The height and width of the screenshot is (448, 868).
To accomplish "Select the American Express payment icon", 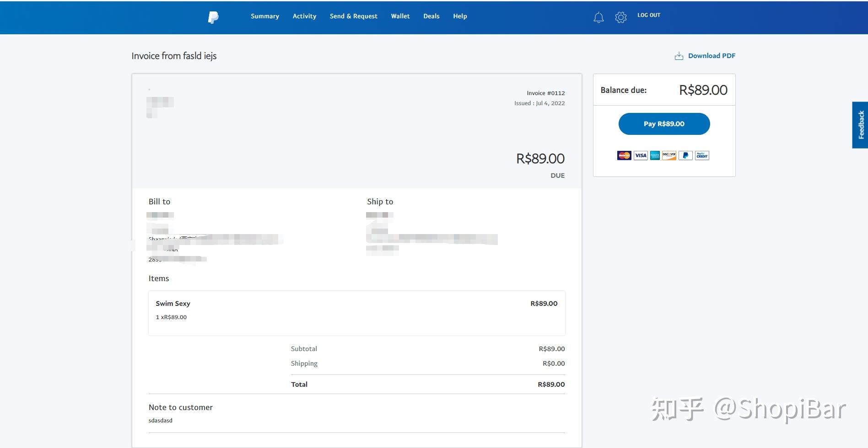I will (654, 155).
